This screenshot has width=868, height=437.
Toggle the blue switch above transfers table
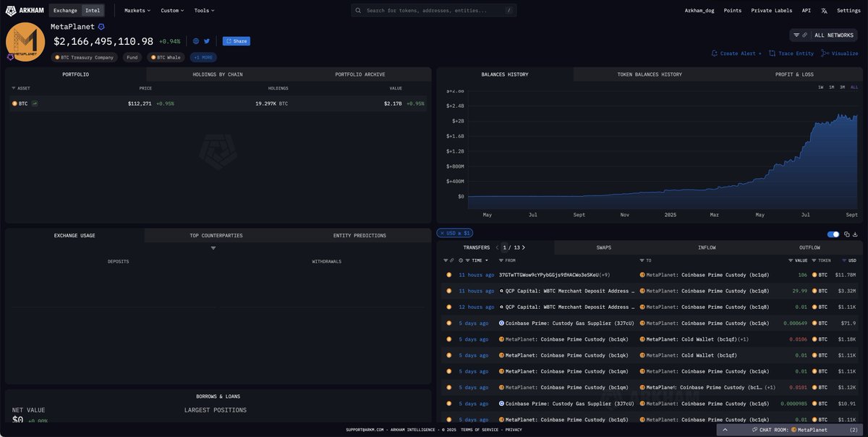coord(833,234)
